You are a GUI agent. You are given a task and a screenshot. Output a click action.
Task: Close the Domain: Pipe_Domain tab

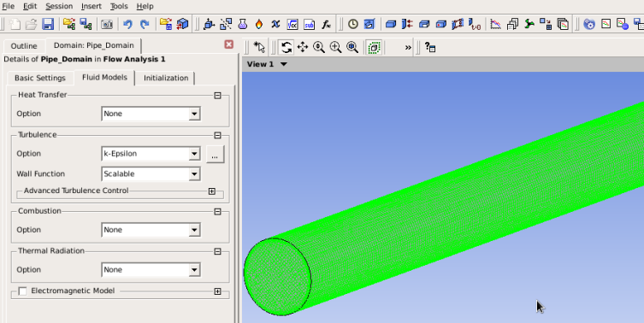pos(228,44)
